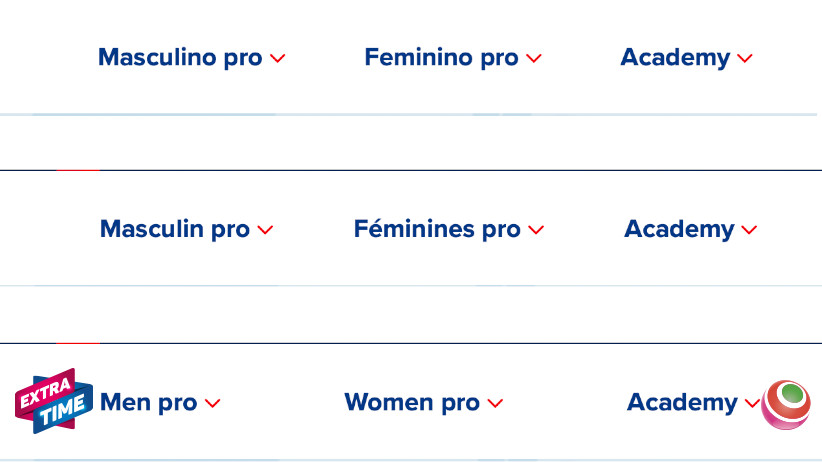Open the Masculino pro menu label
Image resolution: width=822 pixels, height=462 pixels.
click(180, 58)
